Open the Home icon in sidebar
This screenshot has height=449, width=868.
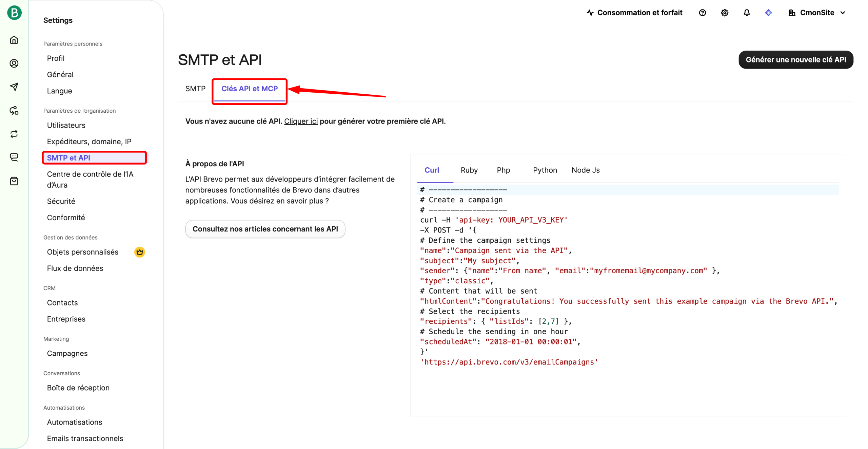[14, 40]
